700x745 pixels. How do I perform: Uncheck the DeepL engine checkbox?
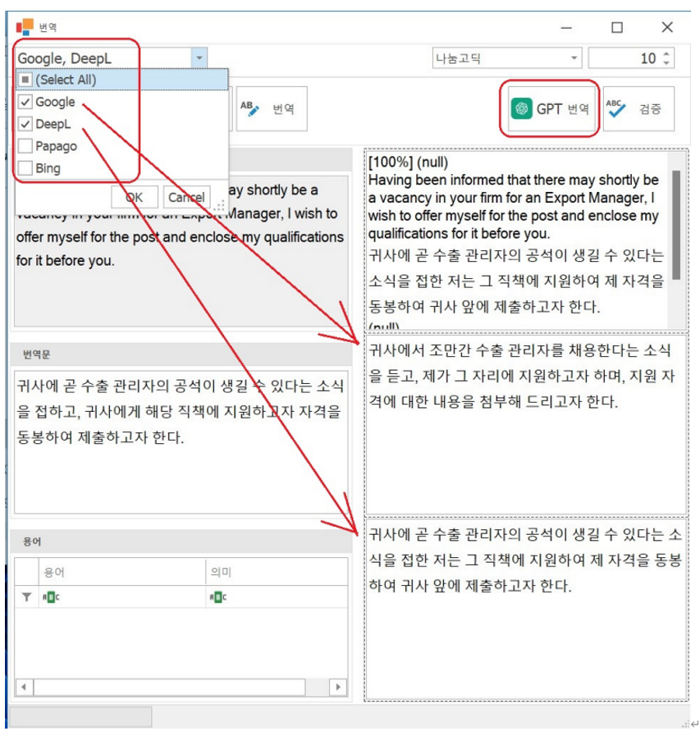[x=25, y=124]
